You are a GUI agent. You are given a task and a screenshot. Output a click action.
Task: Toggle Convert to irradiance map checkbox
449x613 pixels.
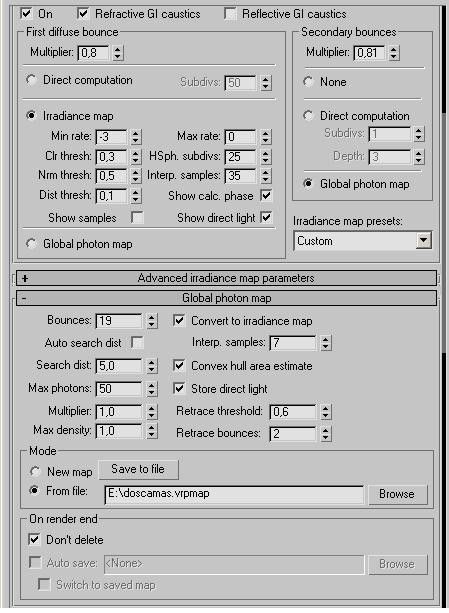tap(179, 321)
